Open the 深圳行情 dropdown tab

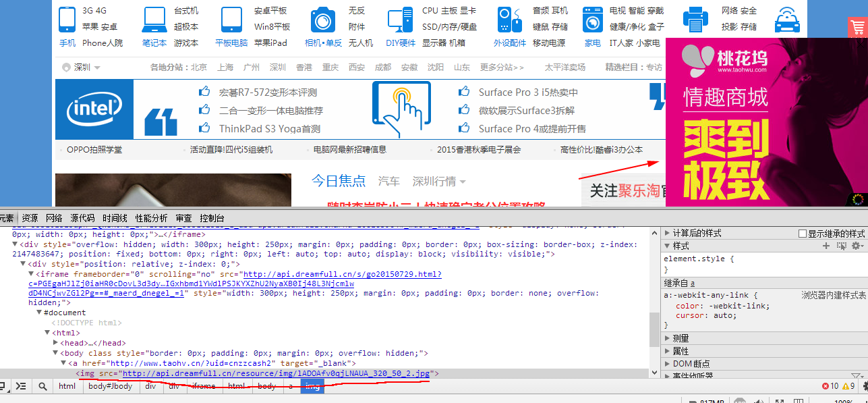pos(439,181)
